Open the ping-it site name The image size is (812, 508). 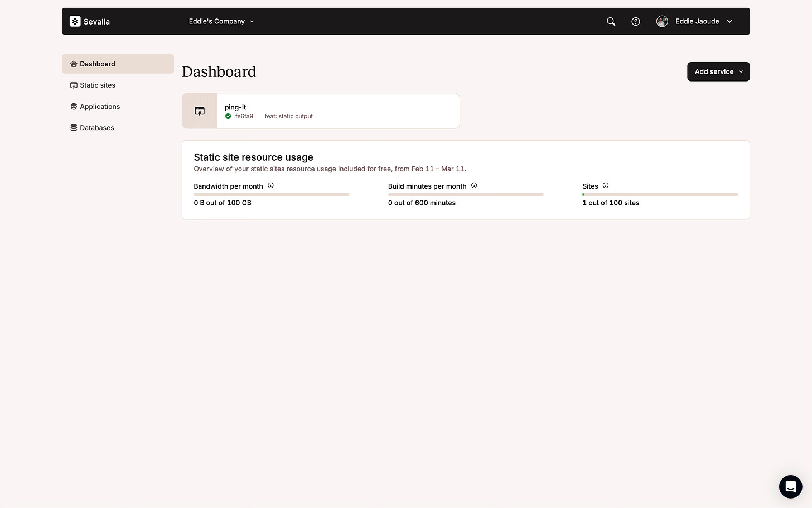tap(235, 107)
